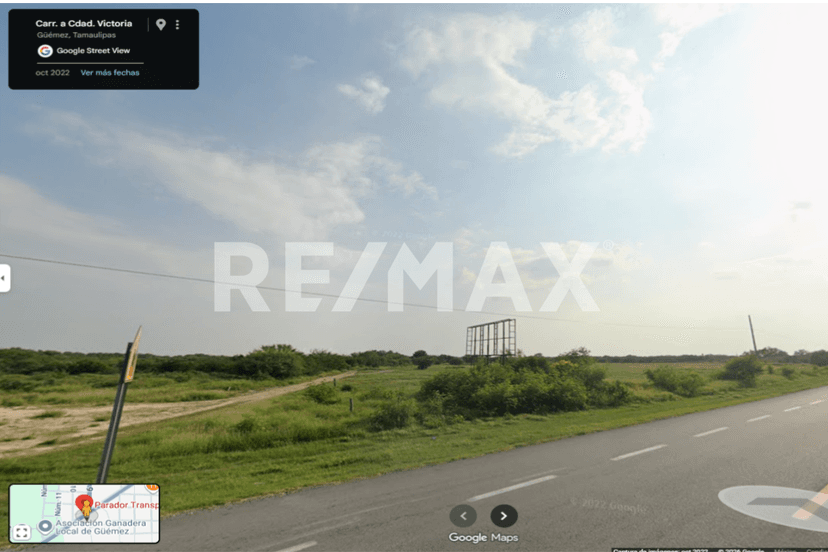Select 'Asociación Ganadera Local de Güémez' map label
This screenshot has width=828, height=552.
[x=100, y=527]
